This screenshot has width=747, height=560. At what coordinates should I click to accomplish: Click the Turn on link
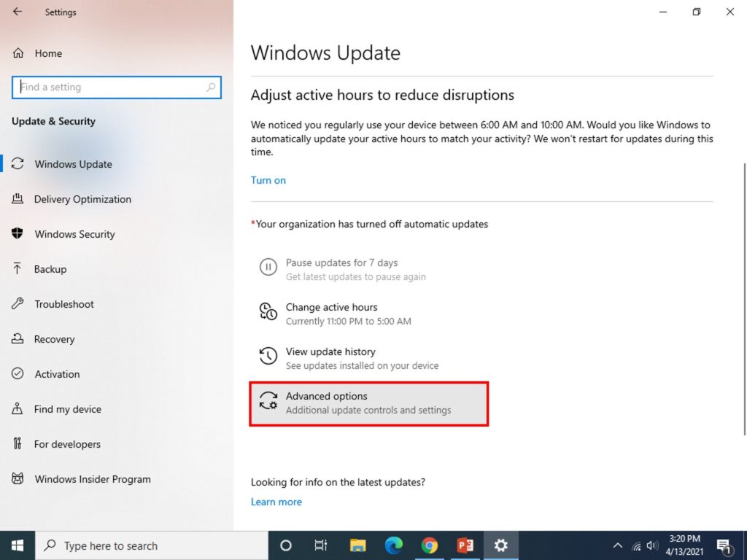pos(268,180)
